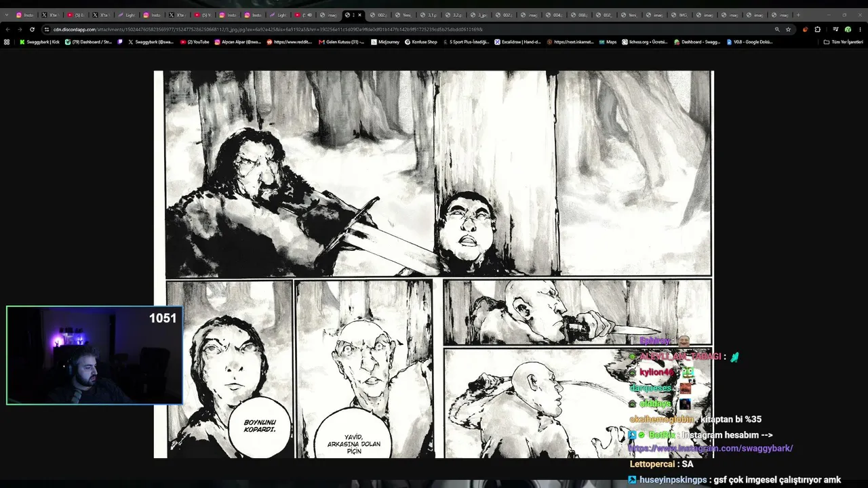Click the "BOYNUNU KOPARDI." speech bubble
The image size is (868, 488).
point(260,428)
